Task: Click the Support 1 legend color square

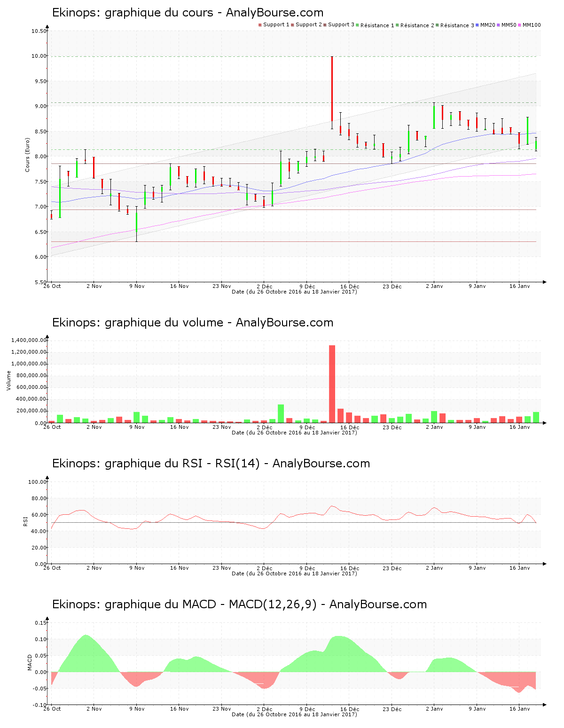Action: pos(260,25)
